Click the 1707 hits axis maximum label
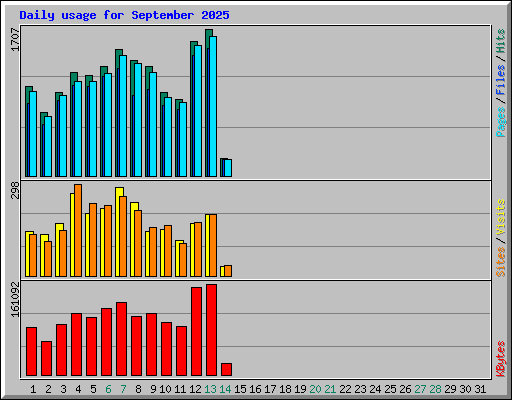The image size is (512, 400). [x=15, y=40]
